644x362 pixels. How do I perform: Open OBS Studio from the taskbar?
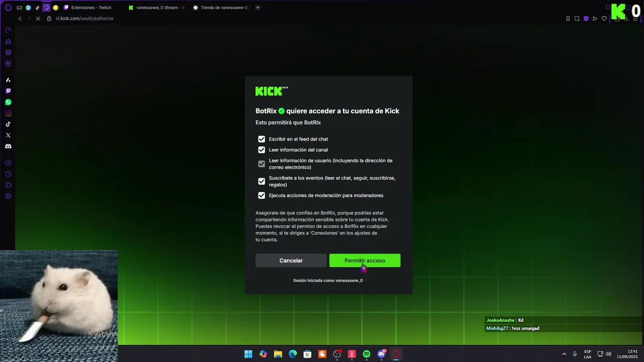pyautogui.click(x=337, y=354)
